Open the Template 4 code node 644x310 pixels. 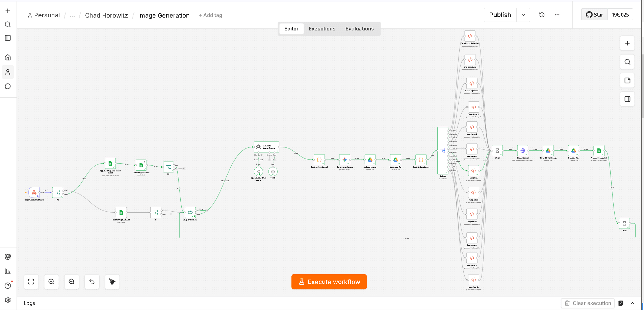[473, 107]
